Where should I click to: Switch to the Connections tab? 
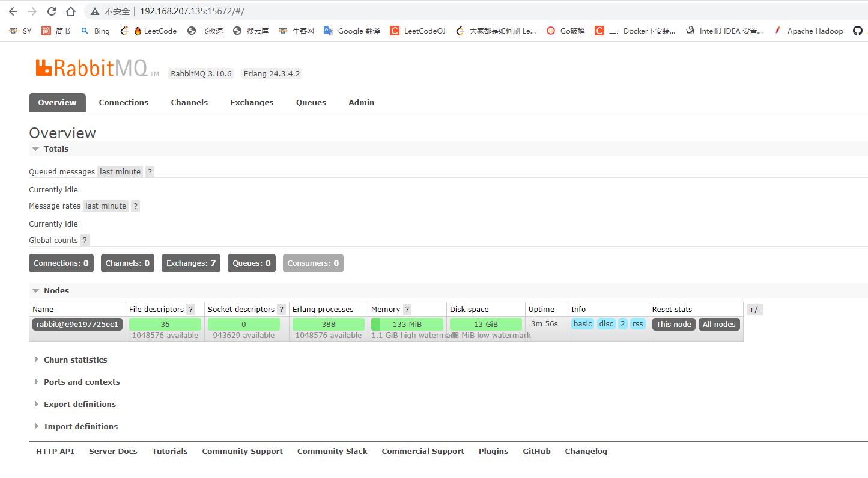coord(124,102)
